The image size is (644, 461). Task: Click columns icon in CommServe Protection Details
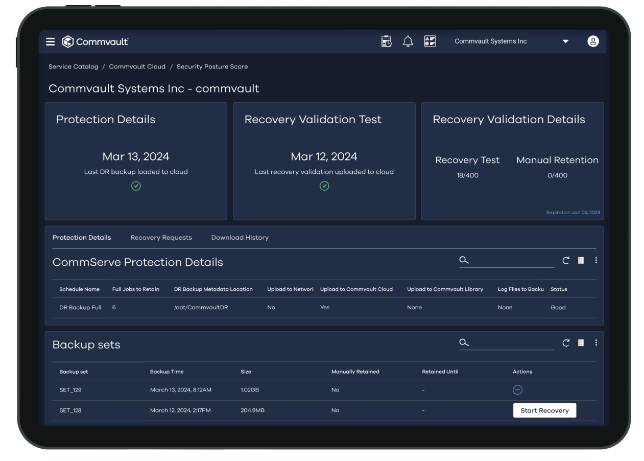[x=581, y=260]
